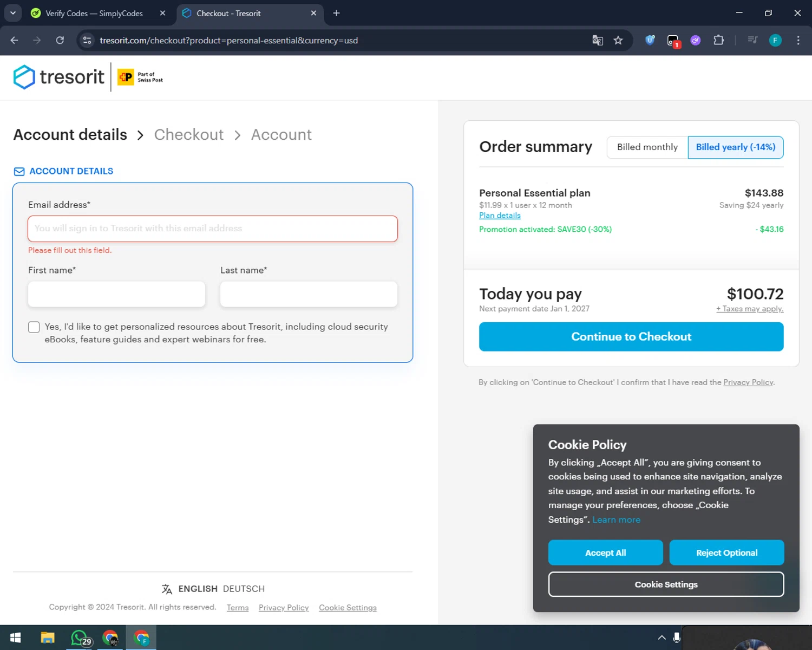Bookmark this page with the star icon
The image size is (812, 650).
[x=618, y=40]
